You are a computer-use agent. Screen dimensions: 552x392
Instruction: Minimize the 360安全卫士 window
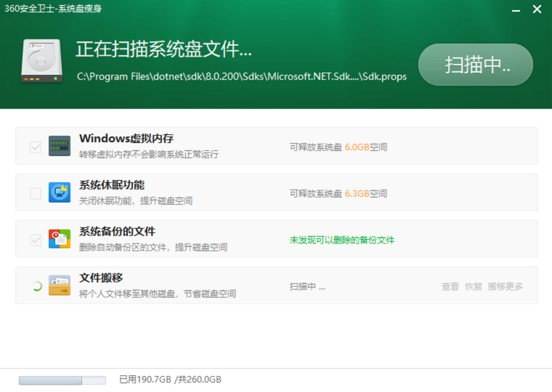point(516,10)
